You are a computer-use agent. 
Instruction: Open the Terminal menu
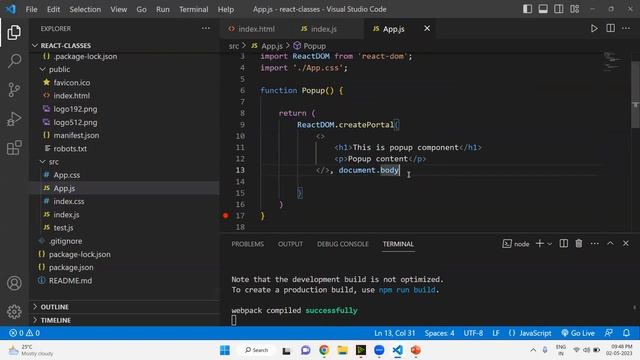click(x=193, y=9)
